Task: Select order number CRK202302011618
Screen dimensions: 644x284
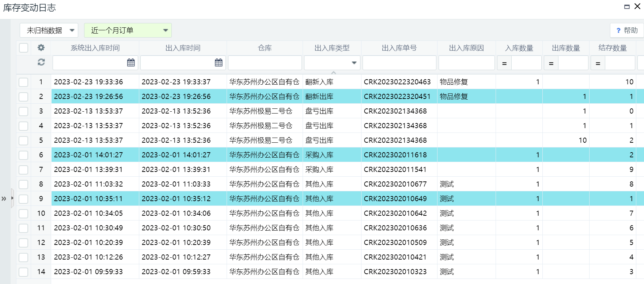Action: click(395, 155)
